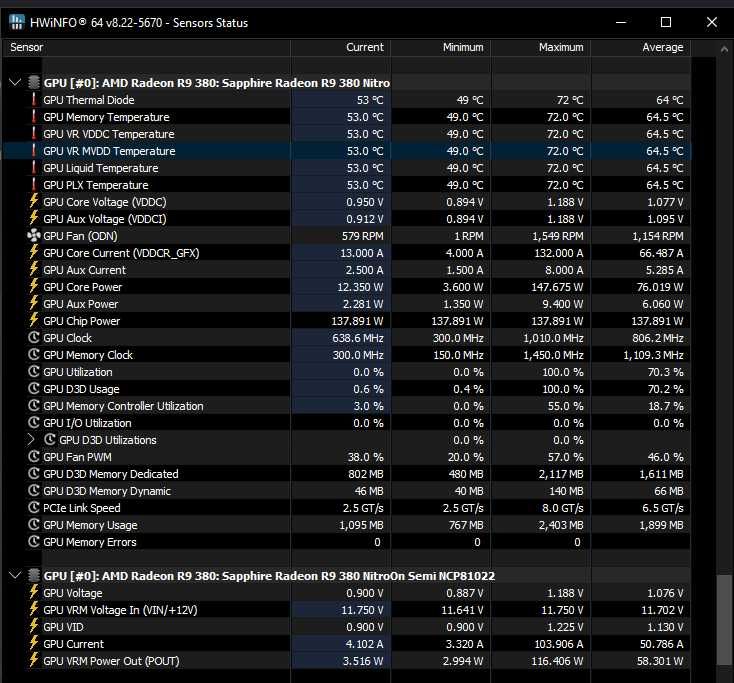Click clock icon beside GPU Memory Clock

pyautogui.click(x=34, y=354)
